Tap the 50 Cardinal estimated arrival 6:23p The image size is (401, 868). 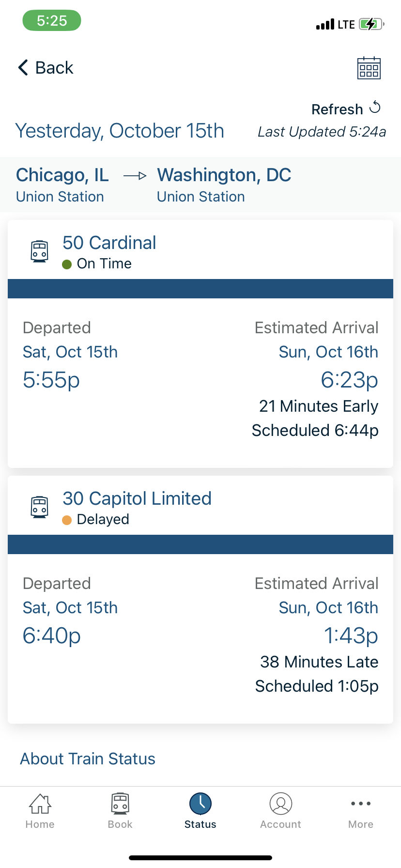pyautogui.click(x=349, y=380)
